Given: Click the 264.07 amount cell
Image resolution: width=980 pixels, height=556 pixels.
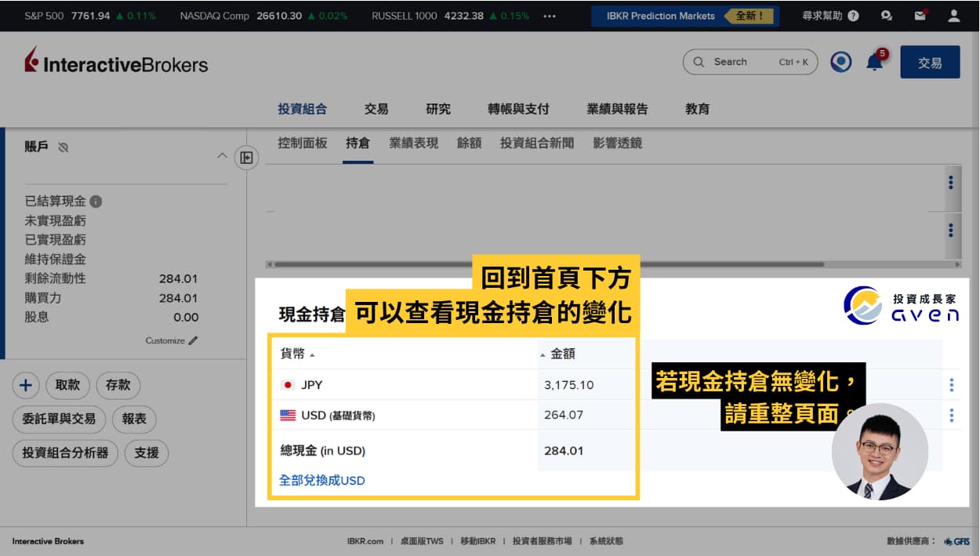Looking at the screenshot, I should (x=564, y=415).
